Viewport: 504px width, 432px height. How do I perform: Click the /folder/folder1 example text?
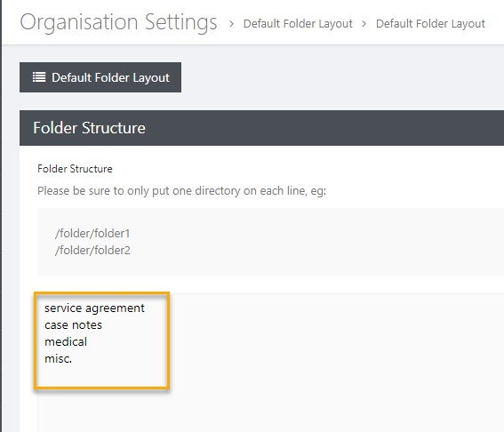92,234
